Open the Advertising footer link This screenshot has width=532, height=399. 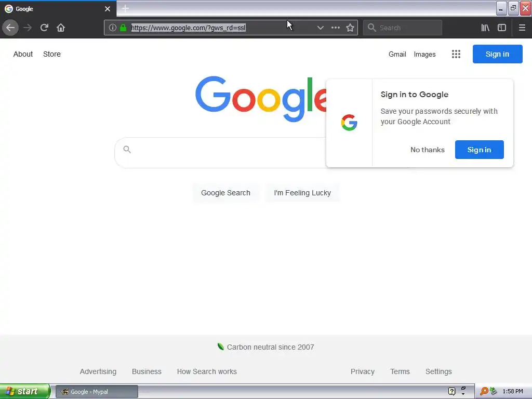[x=98, y=371]
